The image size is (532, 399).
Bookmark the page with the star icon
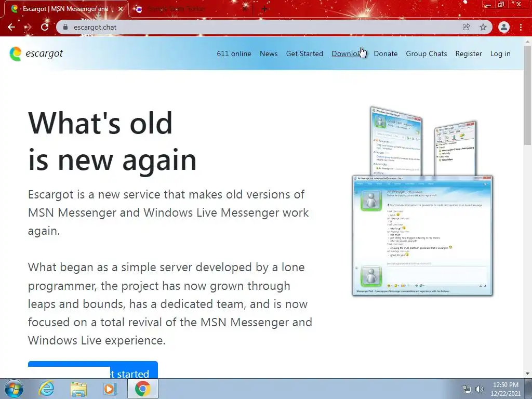point(483,27)
